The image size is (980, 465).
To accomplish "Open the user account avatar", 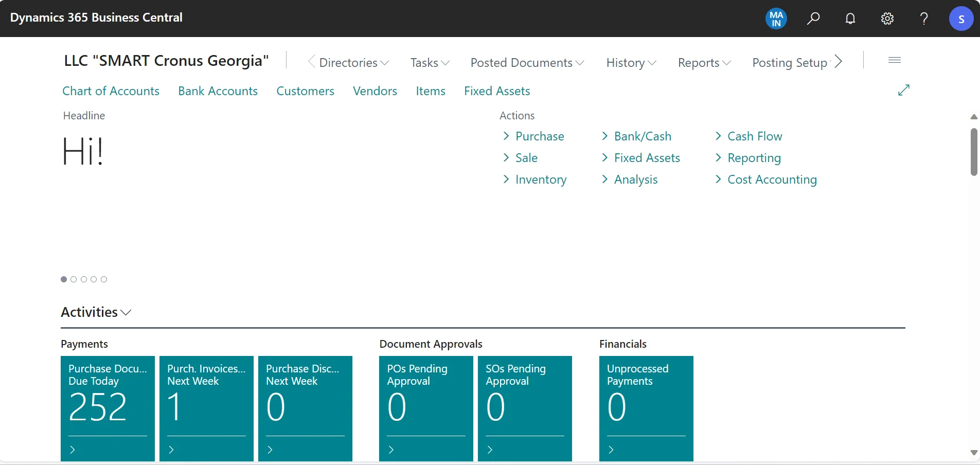I will (960, 19).
